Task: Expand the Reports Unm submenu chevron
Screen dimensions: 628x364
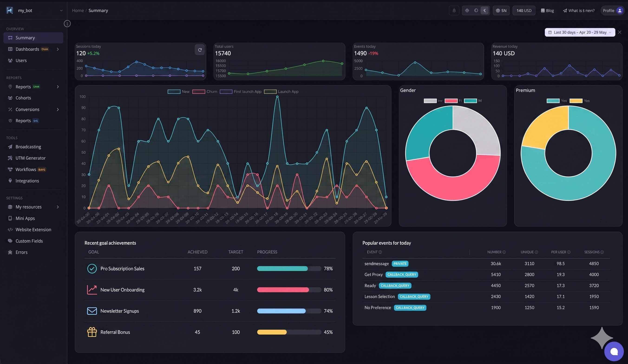Action: [x=58, y=87]
